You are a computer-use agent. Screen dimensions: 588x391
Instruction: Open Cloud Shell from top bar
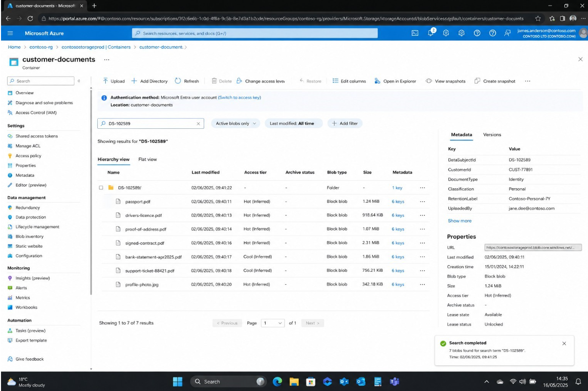415,33
